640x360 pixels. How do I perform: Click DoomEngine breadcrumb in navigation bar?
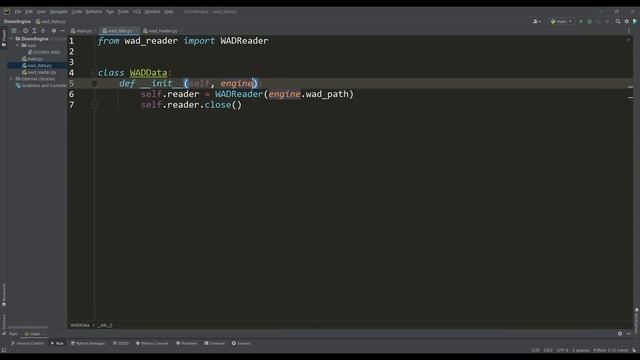pyautogui.click(x=18, y=22)
